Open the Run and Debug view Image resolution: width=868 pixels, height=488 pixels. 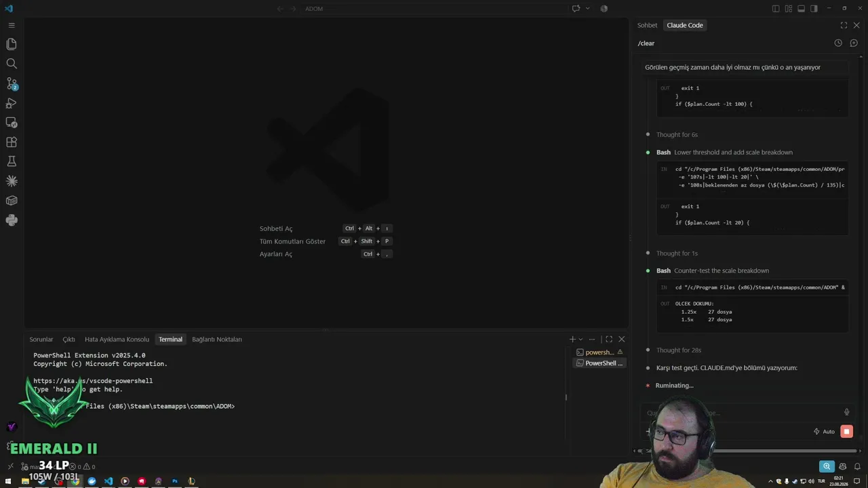(x=12, y=103)
